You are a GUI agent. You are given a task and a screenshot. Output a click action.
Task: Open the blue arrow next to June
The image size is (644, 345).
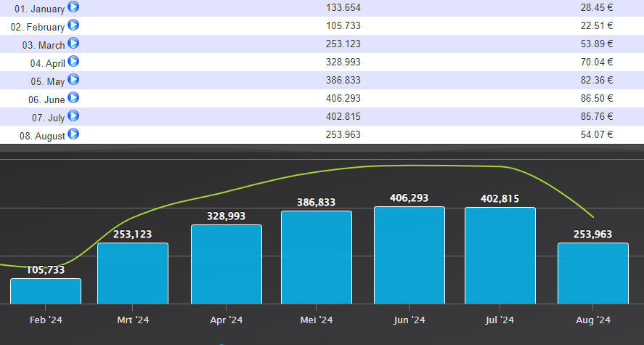(73, 98)
